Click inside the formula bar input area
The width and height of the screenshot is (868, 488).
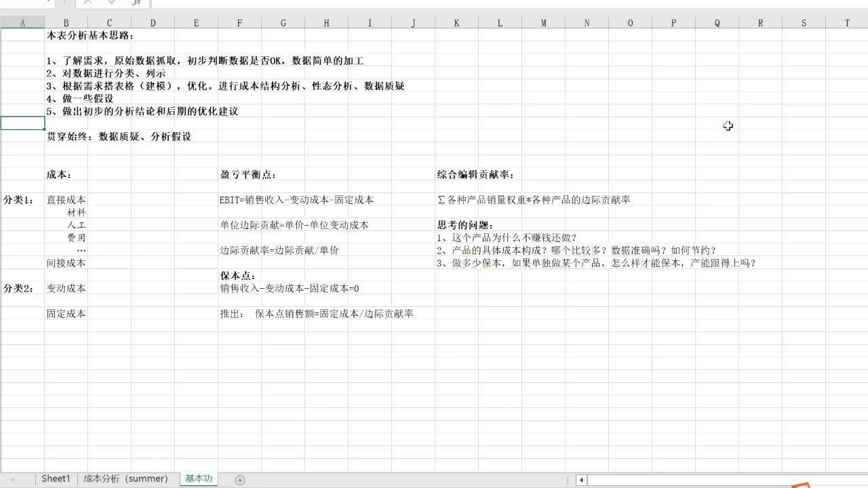tap(339, 3)
